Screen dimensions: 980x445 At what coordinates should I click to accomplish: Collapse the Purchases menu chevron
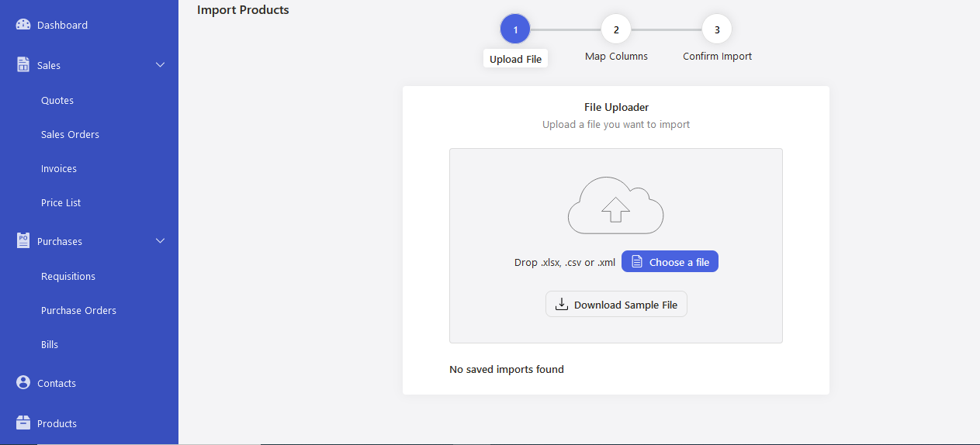[x=161, y=241]
